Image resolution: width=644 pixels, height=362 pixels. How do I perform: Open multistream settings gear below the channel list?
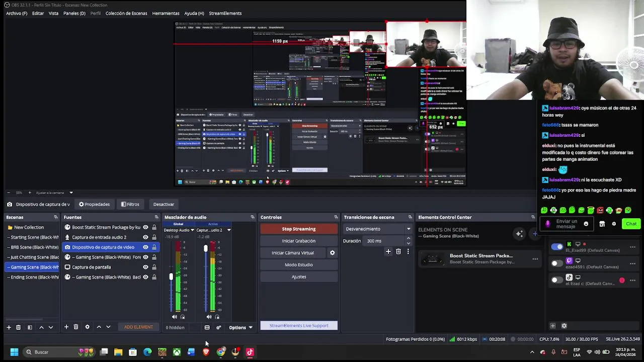tap(564, 326)
